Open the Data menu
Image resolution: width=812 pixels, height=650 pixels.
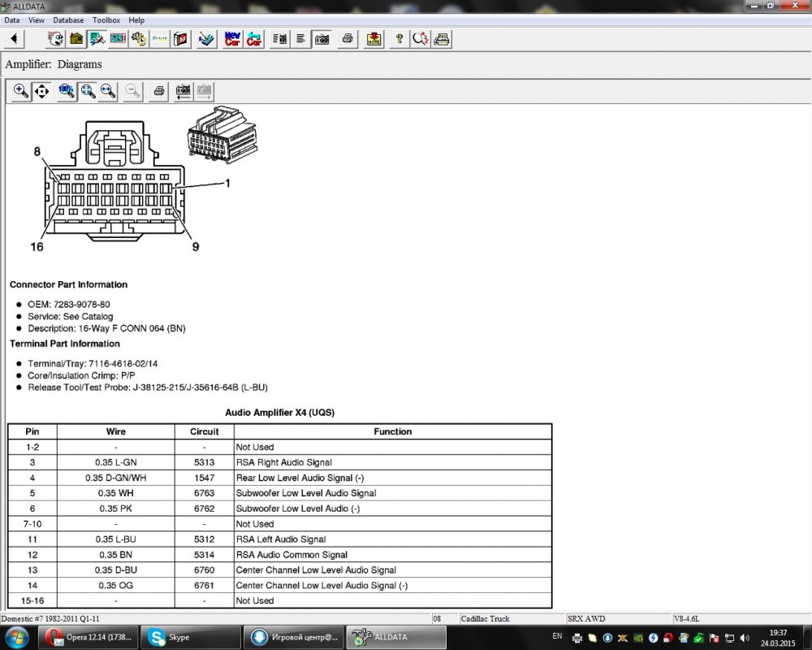point(12,19)
